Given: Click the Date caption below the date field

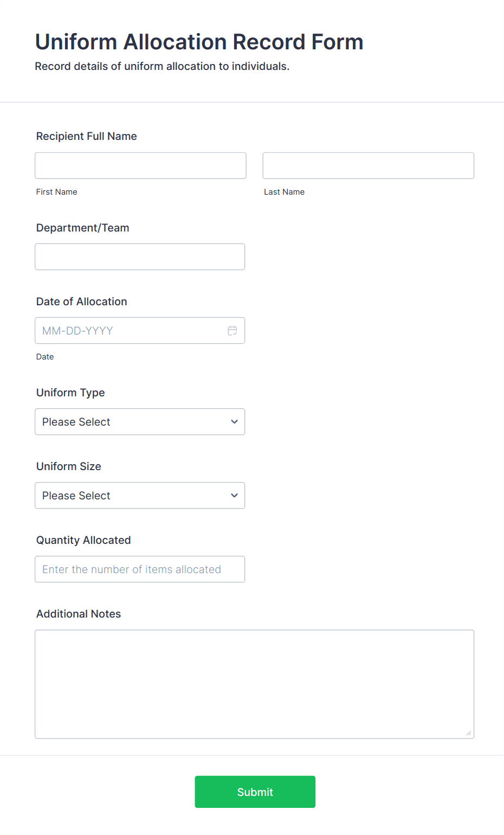Looking at the screenshot, I should click(x=45, y=356).
